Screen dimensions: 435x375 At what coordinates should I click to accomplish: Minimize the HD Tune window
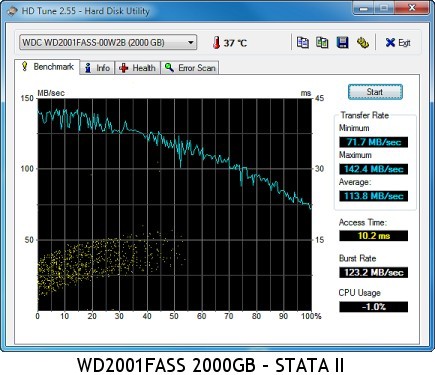[x=363, y=8]
